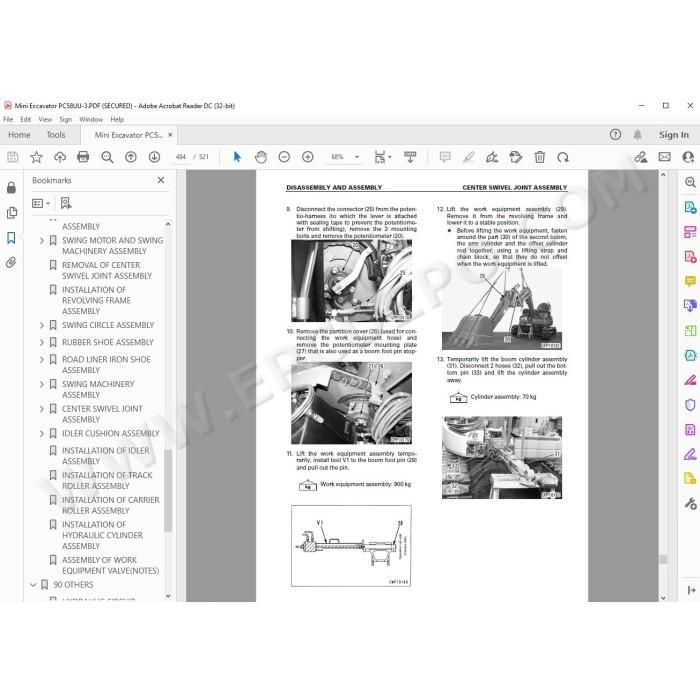Collapse the right tools pane arrow
700x700 pixels.
[x=691, y=590]
